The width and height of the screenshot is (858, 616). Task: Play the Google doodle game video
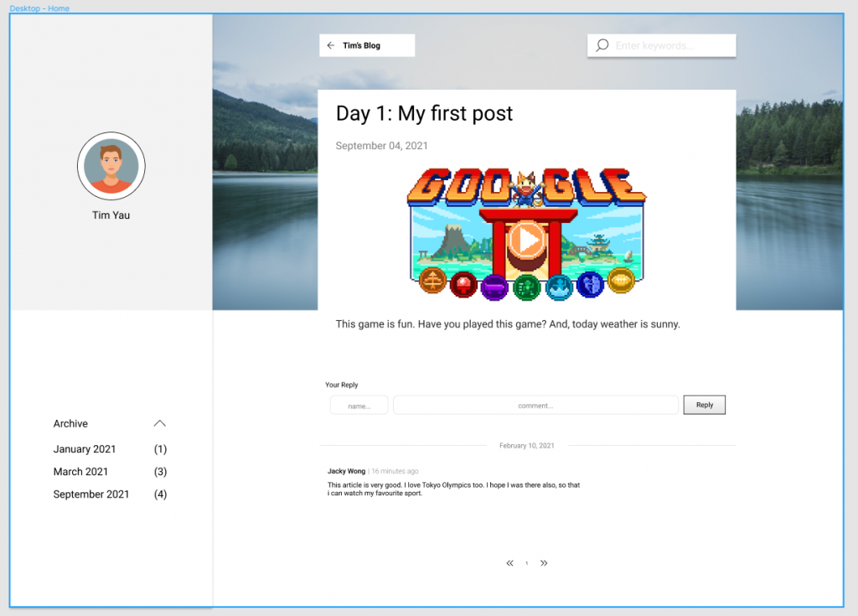(x=526, y=240)
